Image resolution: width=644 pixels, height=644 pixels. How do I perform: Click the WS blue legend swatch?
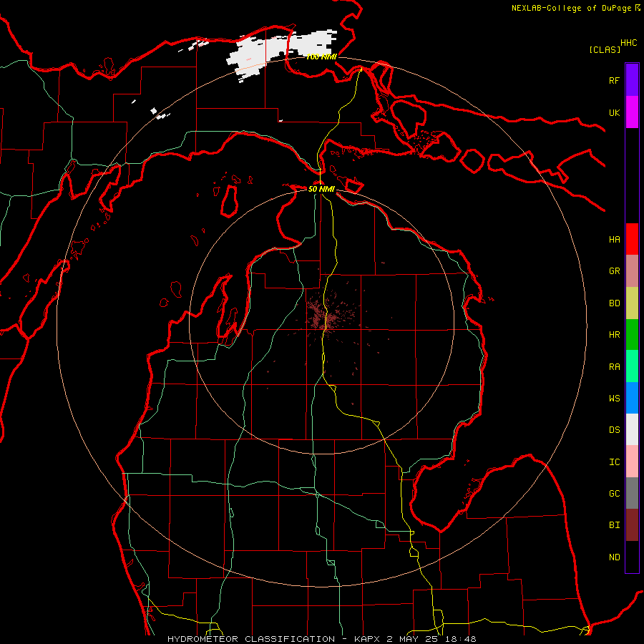point(632,398)
